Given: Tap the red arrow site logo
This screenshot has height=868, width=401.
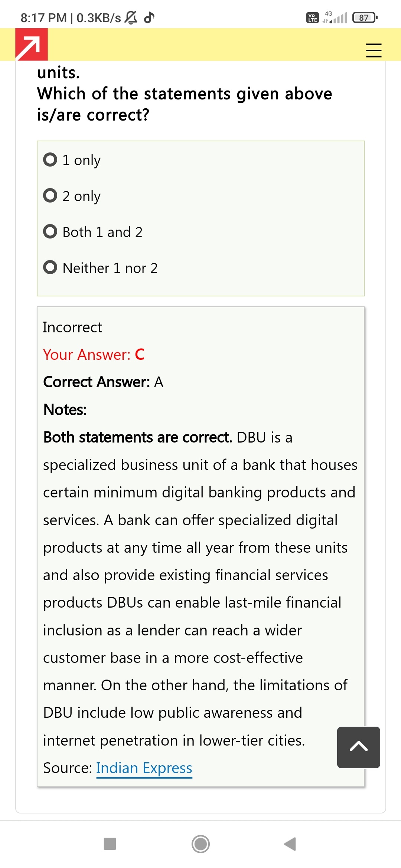Looking at the screenshot, I should pyautogui.click(x=32, y=45).
